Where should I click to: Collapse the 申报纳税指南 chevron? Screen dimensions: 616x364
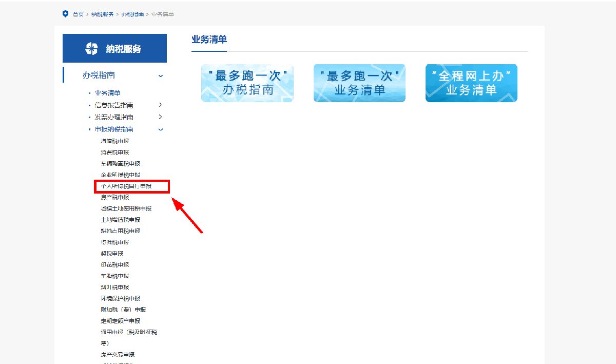click(x=161, y=129)
